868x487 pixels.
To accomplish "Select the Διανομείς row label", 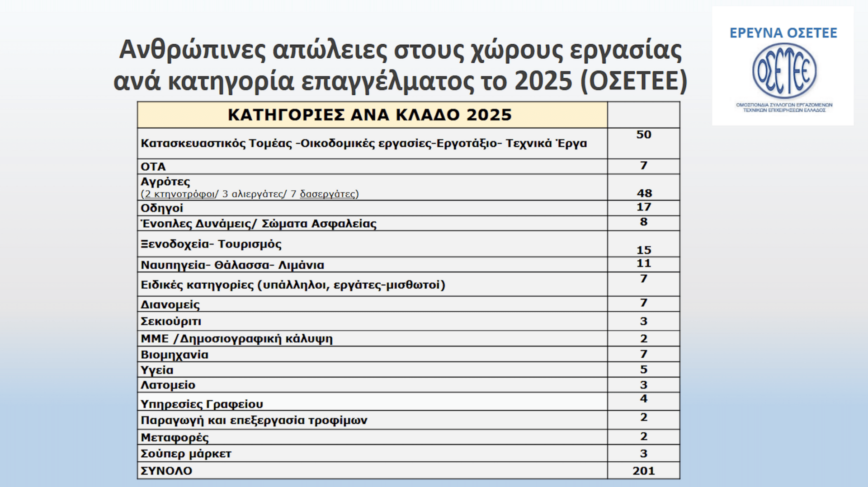I will (170, 304).
